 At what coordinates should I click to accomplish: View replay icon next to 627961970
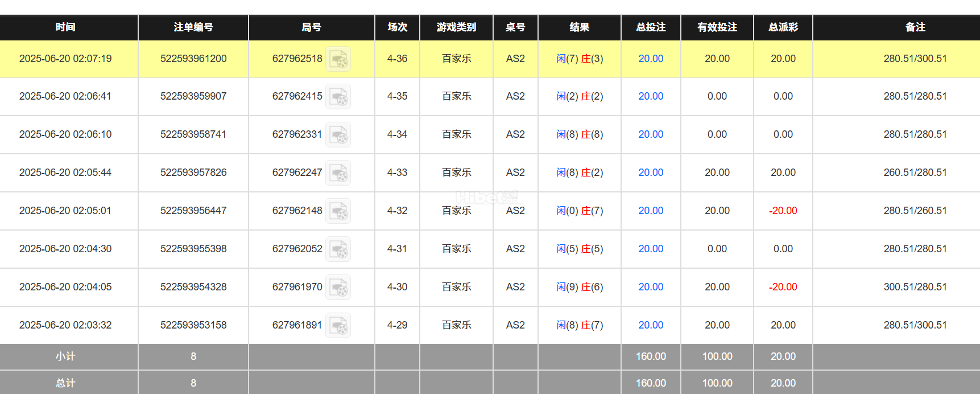338,288
